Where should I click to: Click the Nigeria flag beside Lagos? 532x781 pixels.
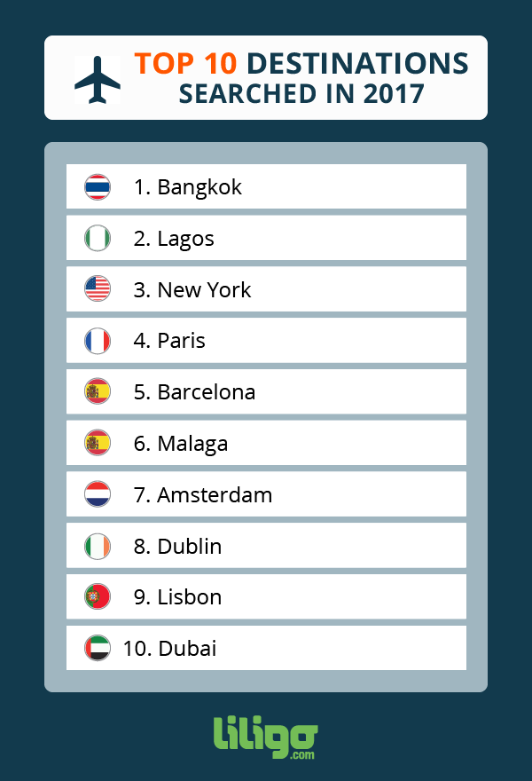pos(98,238)
